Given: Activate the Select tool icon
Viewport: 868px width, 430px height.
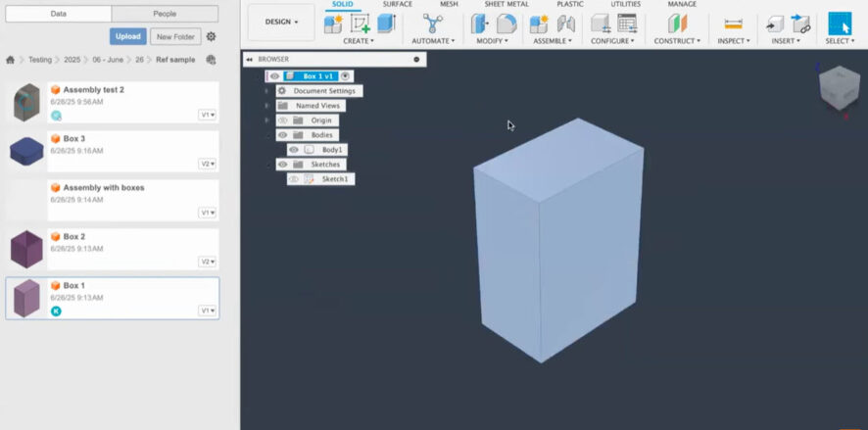Looking at the screenshot, I should pos(840,24).
